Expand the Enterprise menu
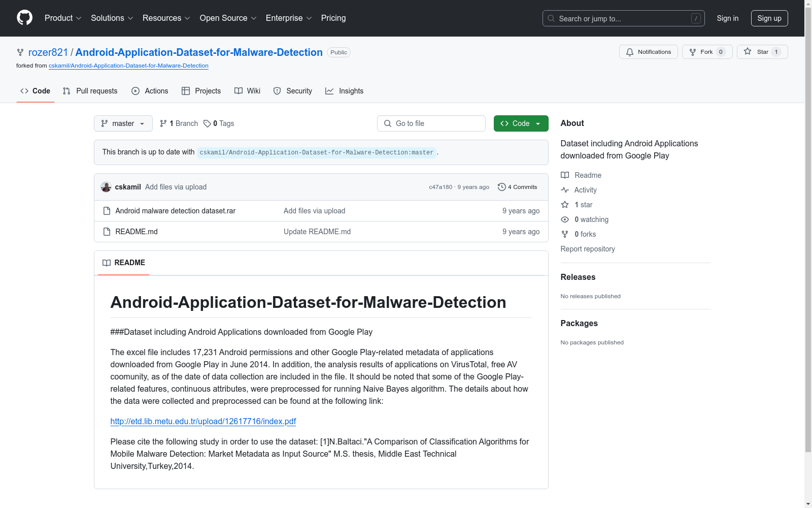The height and width of the screenshot is (508, 812). click(289, 18)
